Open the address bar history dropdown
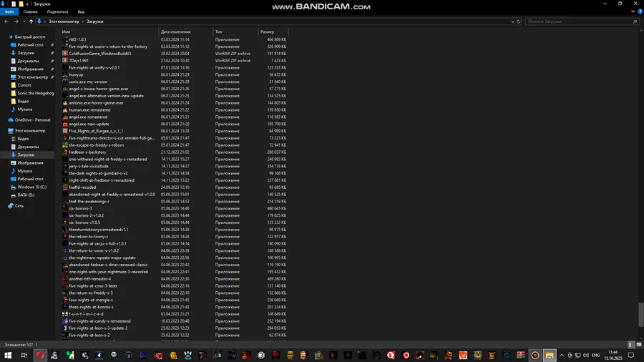644x362 pixels. (512, 21)
